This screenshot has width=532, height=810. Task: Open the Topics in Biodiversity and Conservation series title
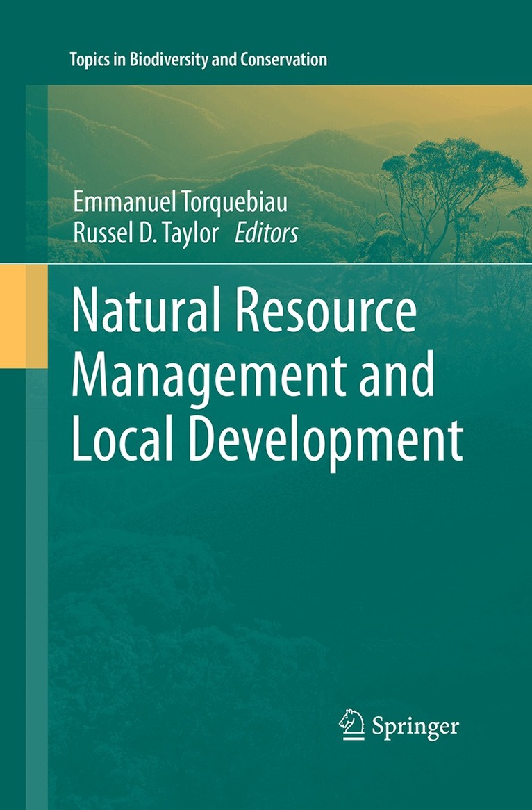tap(198, 59)
